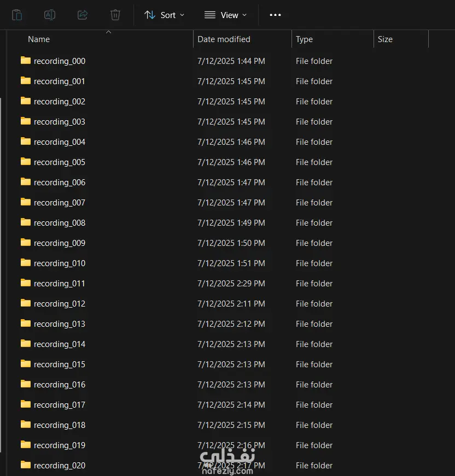Click the Share icon in toolbar

tap(83, 15)
